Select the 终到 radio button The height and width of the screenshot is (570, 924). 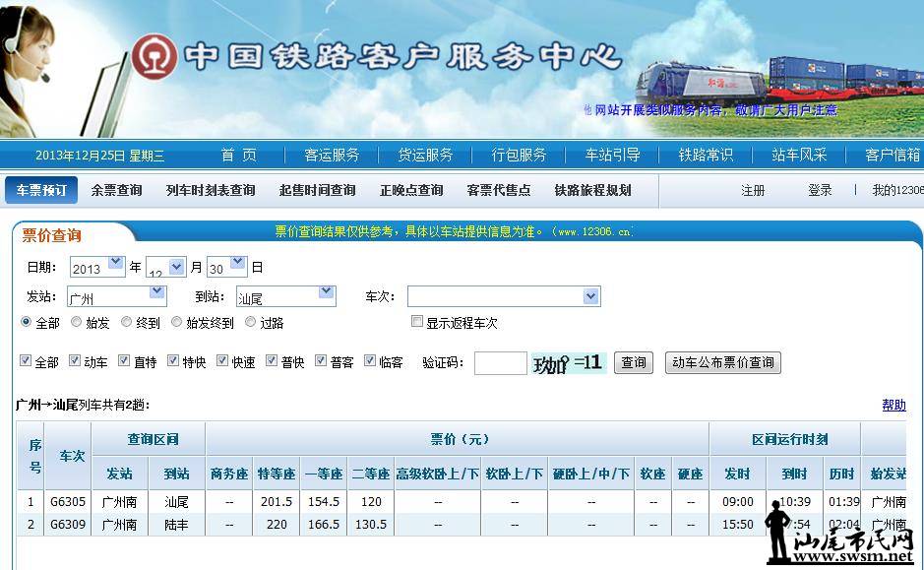126,322
